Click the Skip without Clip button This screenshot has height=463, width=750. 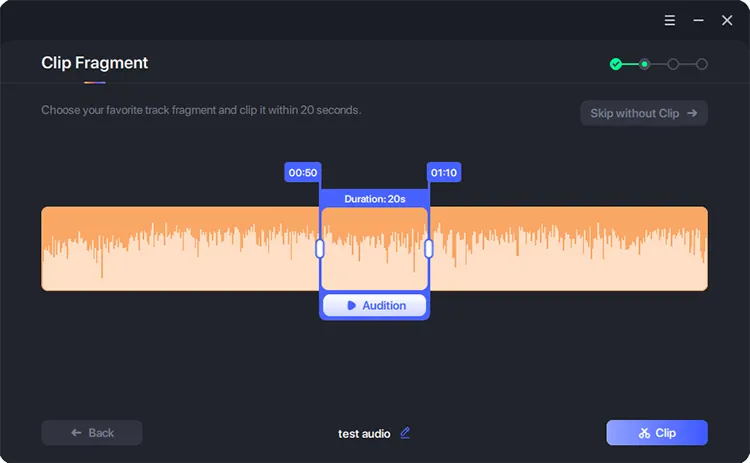644,113
